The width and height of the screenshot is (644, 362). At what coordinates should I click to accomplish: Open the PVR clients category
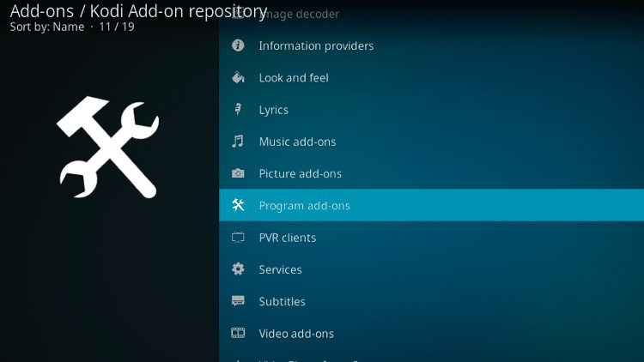coord(287,238)
